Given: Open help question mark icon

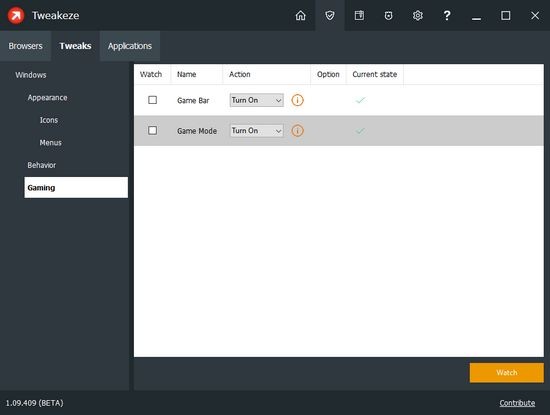Looking at the screenshot, I should (447, 15).
